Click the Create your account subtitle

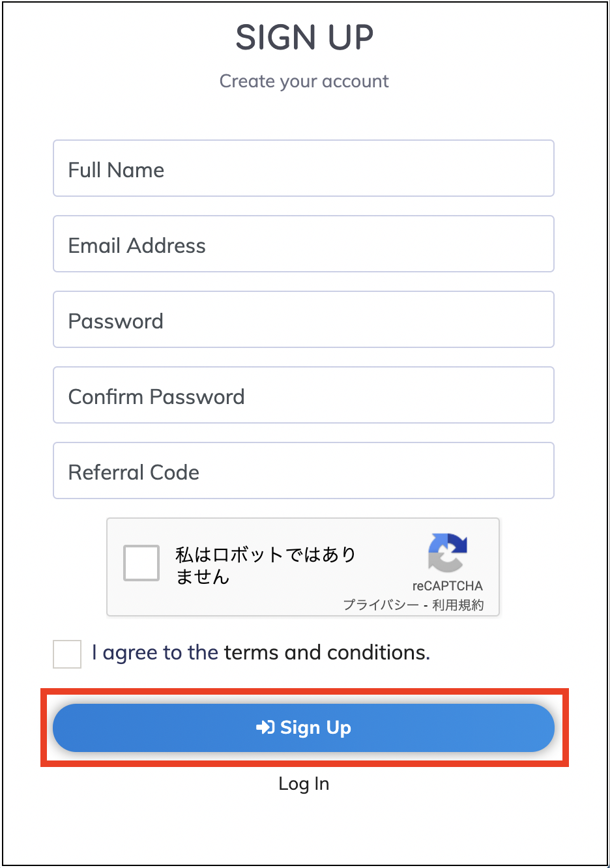[x=304, y=81]
